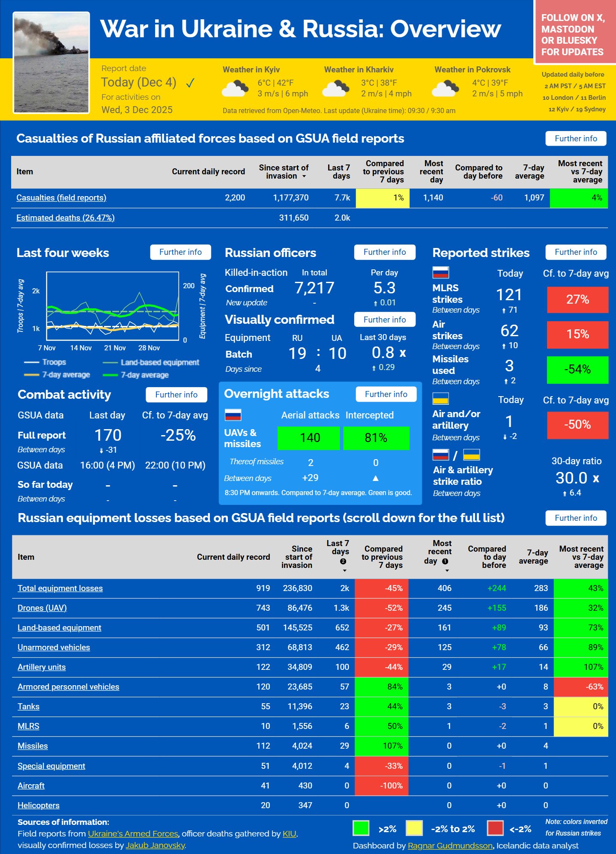Click the Kharkiv weather cloud icon
Image resolution: width=616 pixels, height=854 pixels.
(x=335, y=89)
